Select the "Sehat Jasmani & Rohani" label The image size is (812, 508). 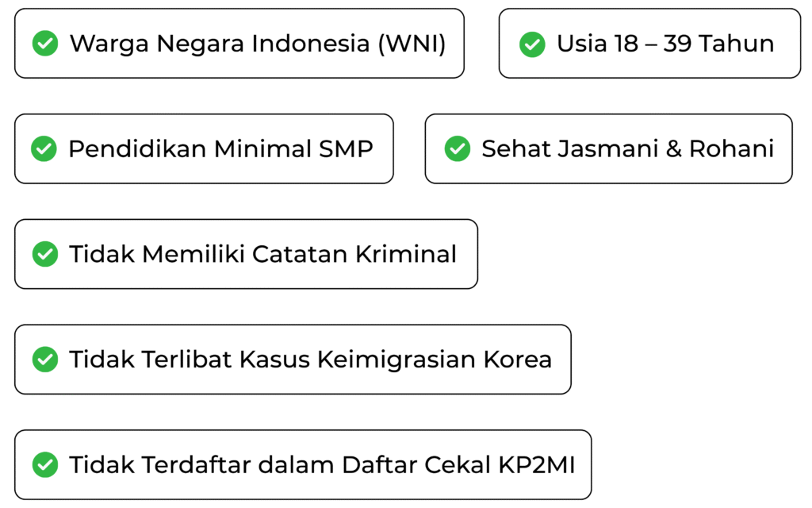click(x=627, y=148)
